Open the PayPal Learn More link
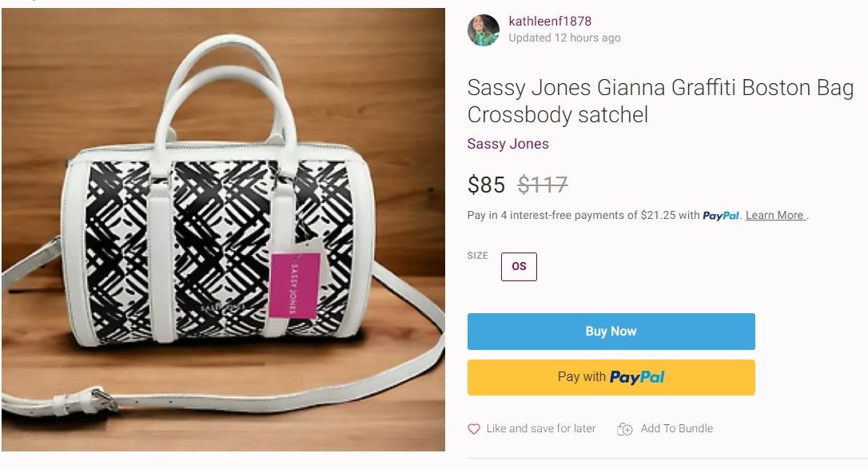This screenshot has height=469, width=868. 774,216
